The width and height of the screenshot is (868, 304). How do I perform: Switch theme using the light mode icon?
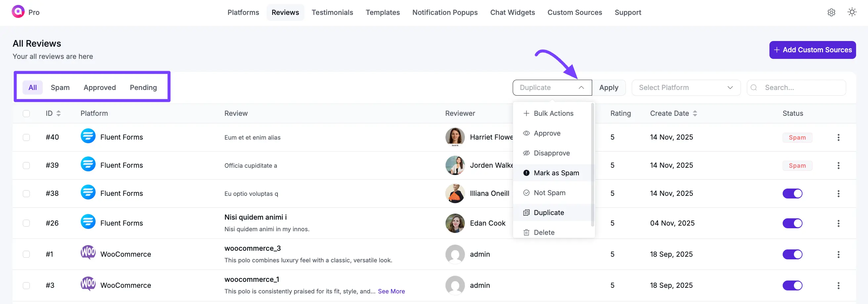(852, 12)
